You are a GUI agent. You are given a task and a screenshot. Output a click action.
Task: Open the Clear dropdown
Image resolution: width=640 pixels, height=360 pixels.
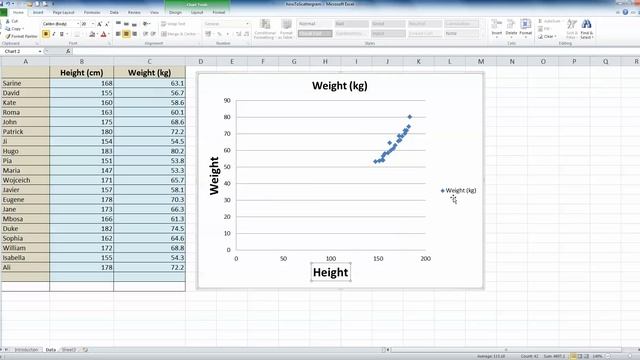547,37
